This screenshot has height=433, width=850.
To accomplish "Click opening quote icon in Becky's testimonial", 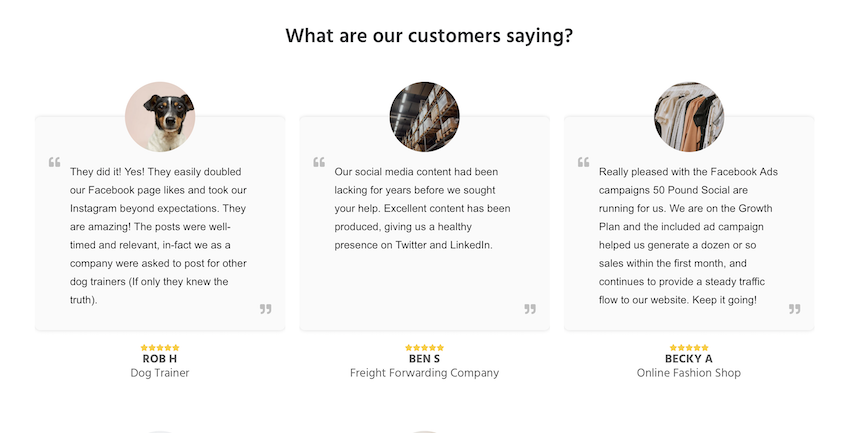I will [583, 162].
